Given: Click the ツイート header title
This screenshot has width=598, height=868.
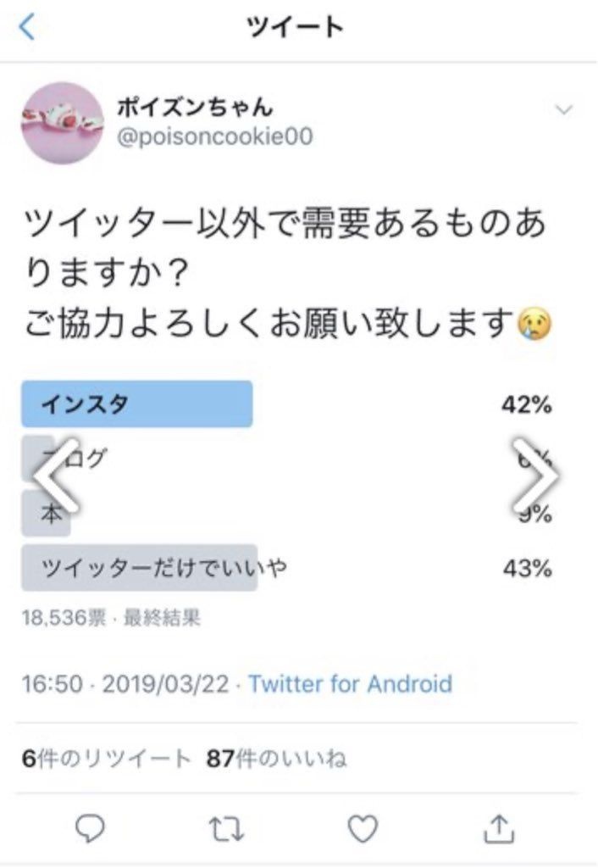Looking at the screenshot, I should pos(296,28).
